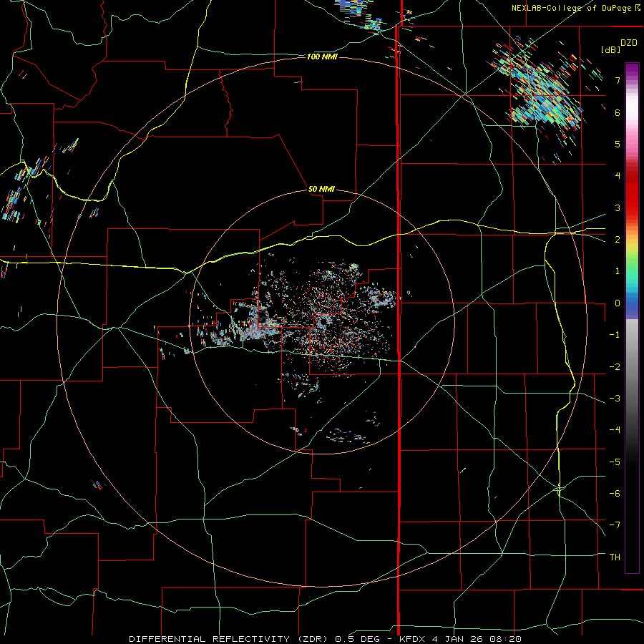Pick the green band of the color bar
The width and height of the screenshot is (644, 644).
[632, 269]
